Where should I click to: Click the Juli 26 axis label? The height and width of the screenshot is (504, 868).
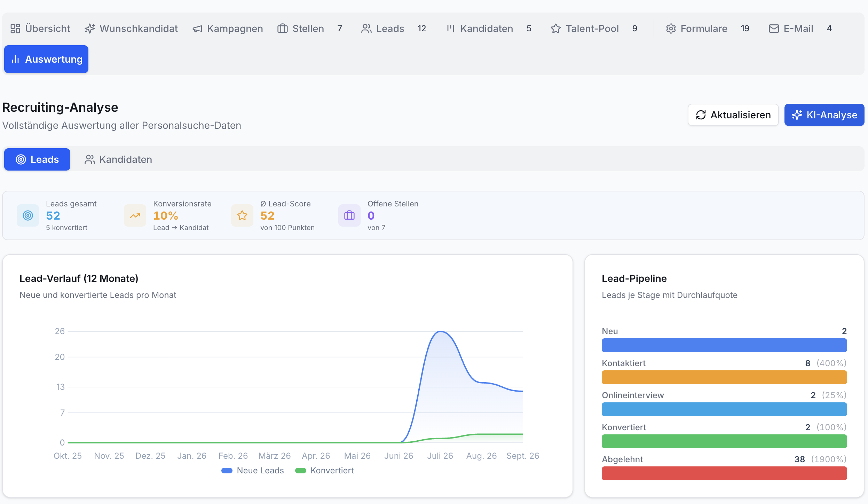click(440, 456)
